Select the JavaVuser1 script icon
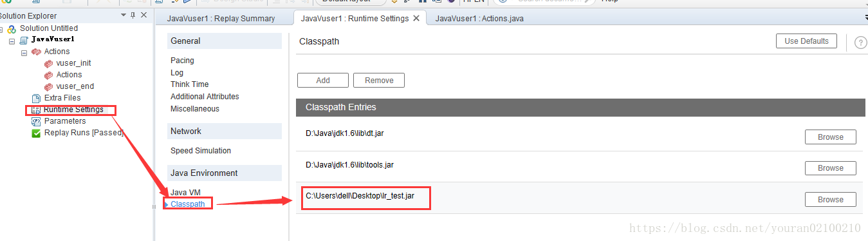The height and width of the screenshot is (241, 868). click(24, 40)
